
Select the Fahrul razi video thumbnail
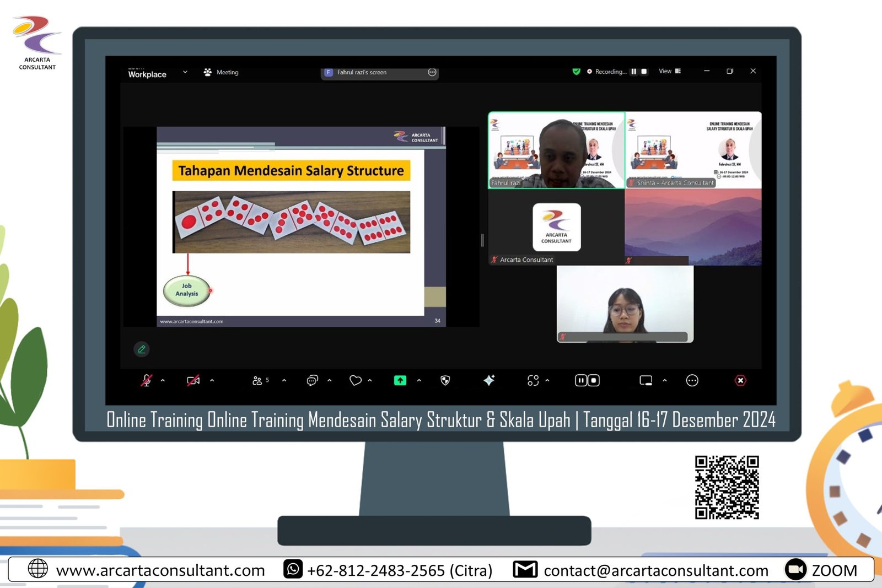(556, 150)
